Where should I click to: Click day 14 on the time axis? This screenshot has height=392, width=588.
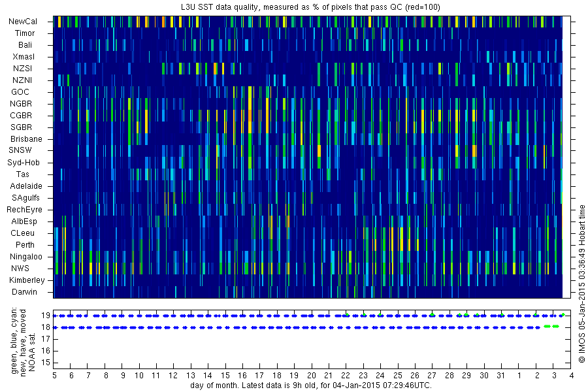[208, 375]
